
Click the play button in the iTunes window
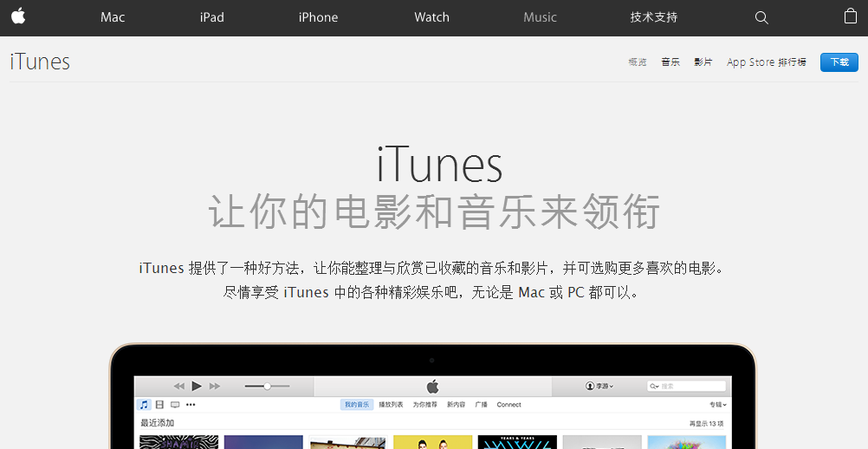coord(197,386)
